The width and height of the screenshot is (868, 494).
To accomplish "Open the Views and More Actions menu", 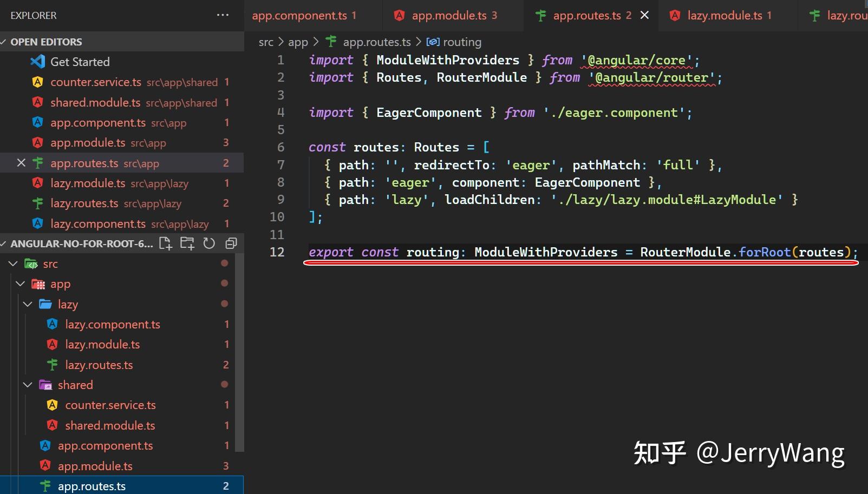I will [x=223, y=15].
